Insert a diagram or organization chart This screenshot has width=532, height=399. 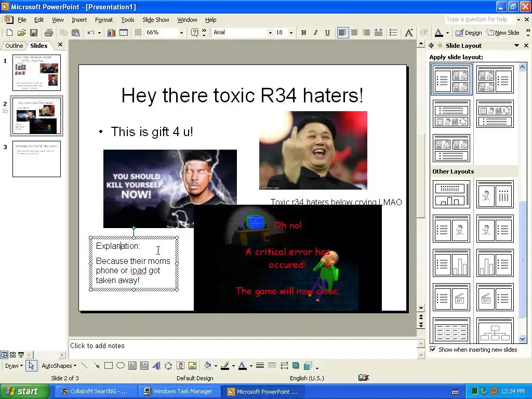tap(168, 365)
